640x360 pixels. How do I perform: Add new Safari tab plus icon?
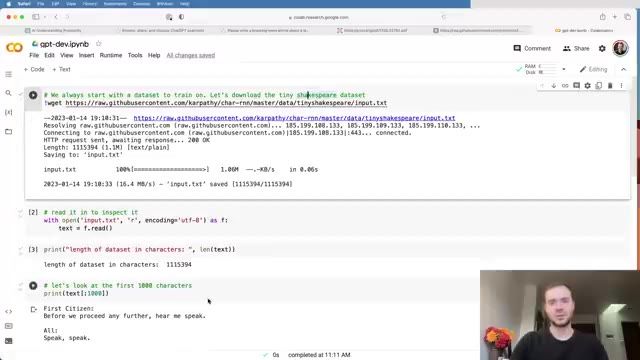pyautogui.click(x=615, y=17)
